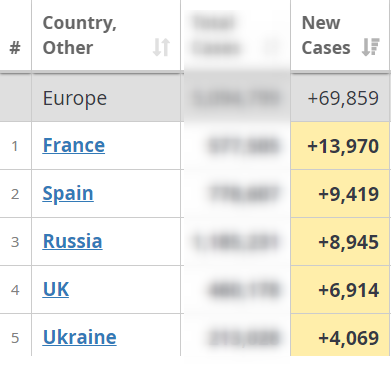Sort by the Country, Other arrows icon

tap(162, 47)
